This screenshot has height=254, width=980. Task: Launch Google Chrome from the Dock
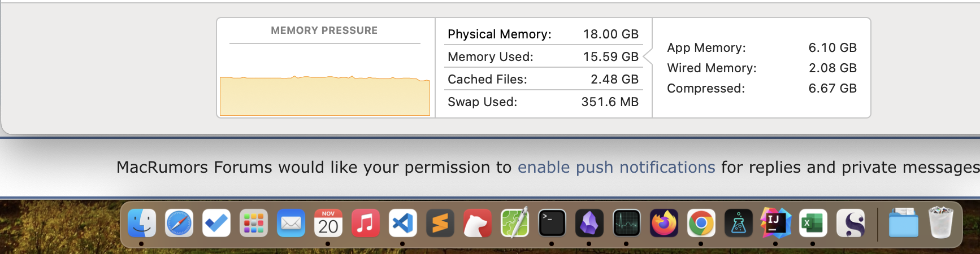pyautogui.click(x=701, y=224)
